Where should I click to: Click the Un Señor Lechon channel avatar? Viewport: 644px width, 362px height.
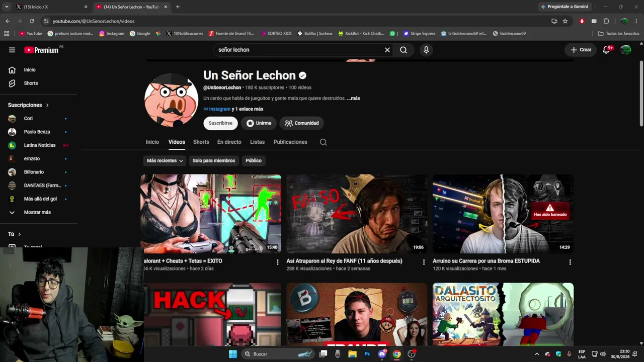171,100
